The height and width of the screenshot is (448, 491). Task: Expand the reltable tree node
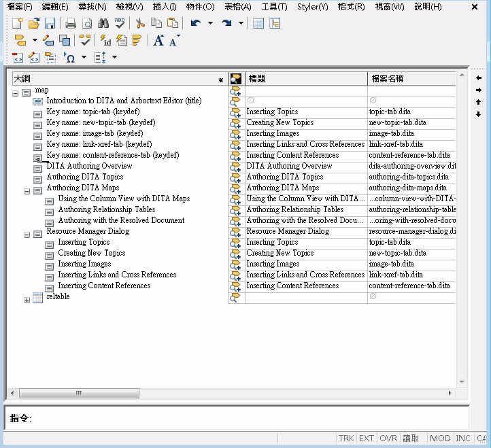point(27,300)
